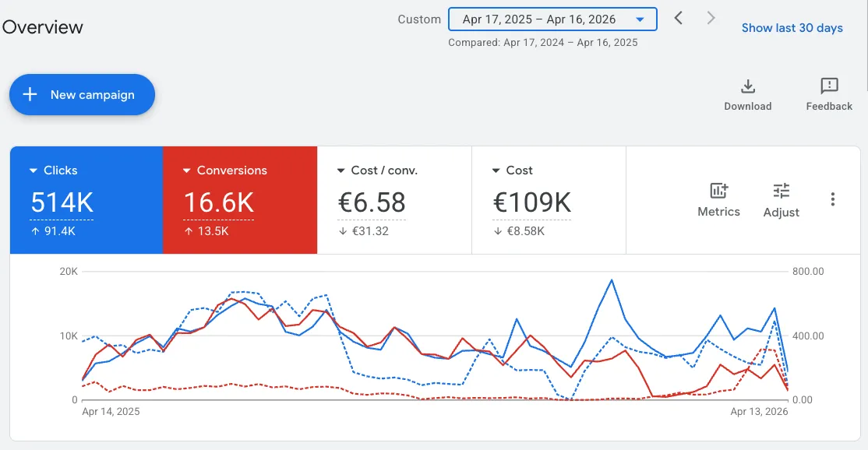This screenshot has width=868, height=450.
Task: Click the €109K Cost value
Action: click(532, 202)
